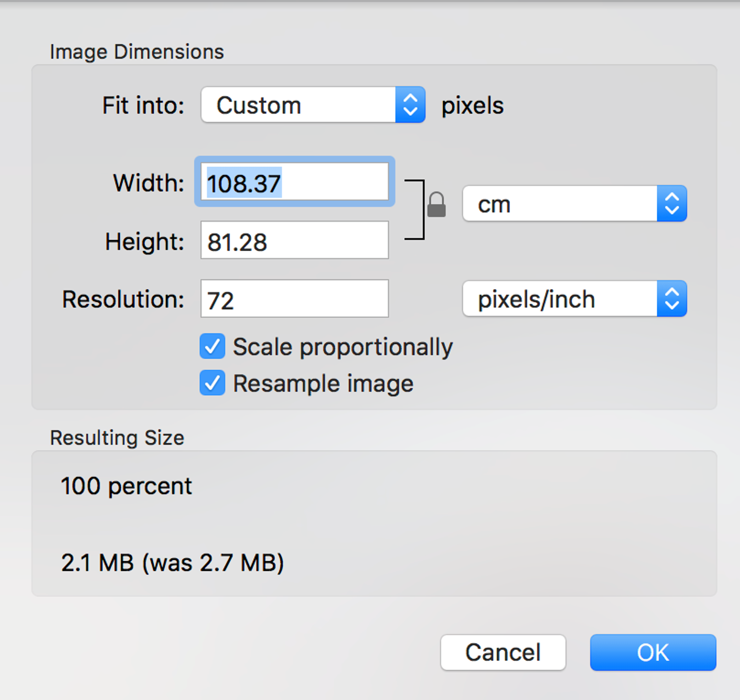Viewport: 740px width, 700px height.
Task: Click the '2.1 MB (was 2.7 MB)' text
Action: coord(172,563)
